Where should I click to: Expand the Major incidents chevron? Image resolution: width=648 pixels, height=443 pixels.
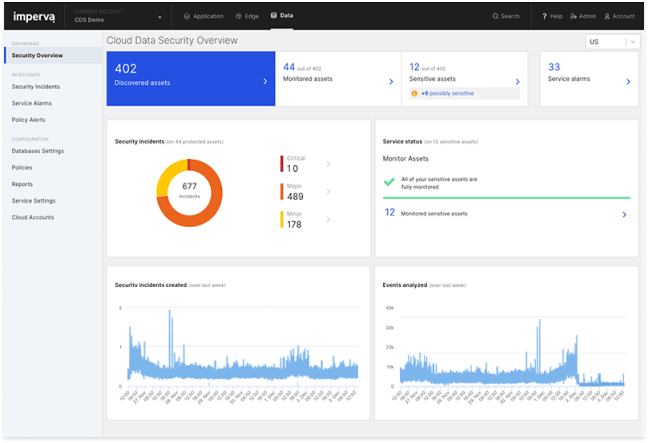coord(328,191)
